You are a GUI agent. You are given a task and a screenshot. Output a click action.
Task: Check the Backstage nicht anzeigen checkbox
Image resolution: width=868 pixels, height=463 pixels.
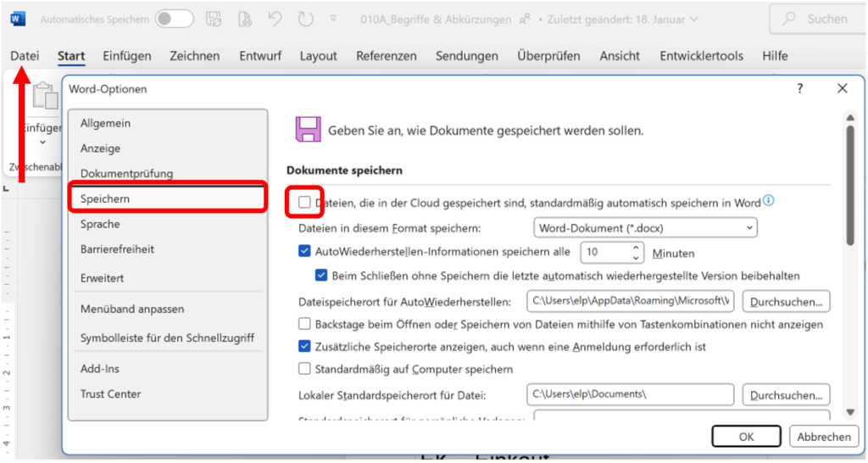304,323
